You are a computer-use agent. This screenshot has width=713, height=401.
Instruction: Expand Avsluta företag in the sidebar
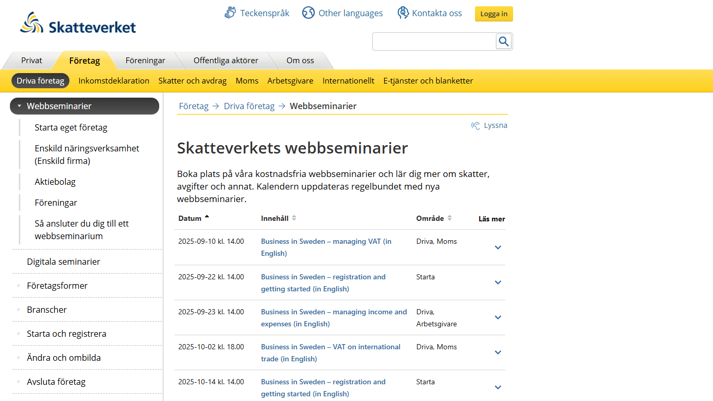tap(56, 382)
